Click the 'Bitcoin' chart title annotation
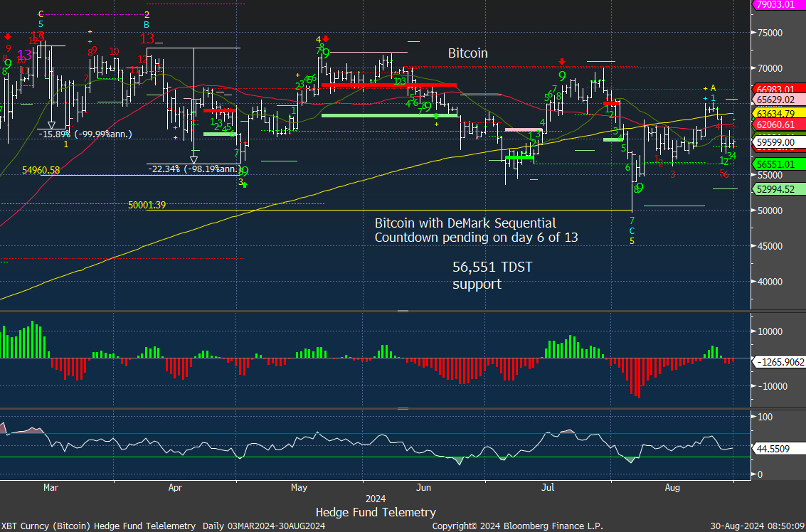The height and width of the screenshot is (532, 806). point(468,53)
